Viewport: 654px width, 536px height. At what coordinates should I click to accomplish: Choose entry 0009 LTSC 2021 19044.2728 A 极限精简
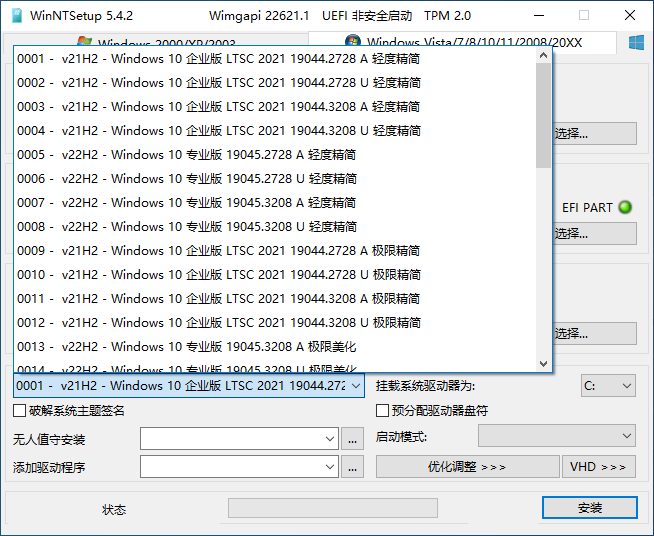pos(275,251)
